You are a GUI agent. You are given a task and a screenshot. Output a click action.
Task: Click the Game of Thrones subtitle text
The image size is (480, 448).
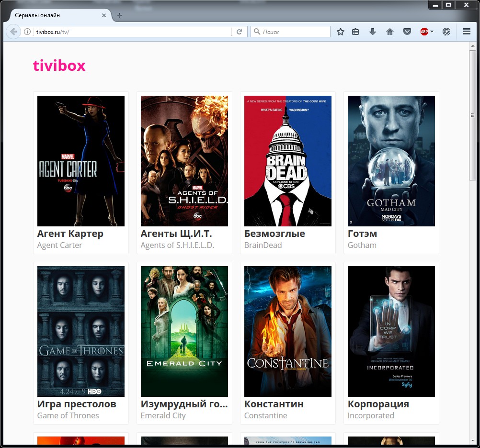[x=68, y=415]
